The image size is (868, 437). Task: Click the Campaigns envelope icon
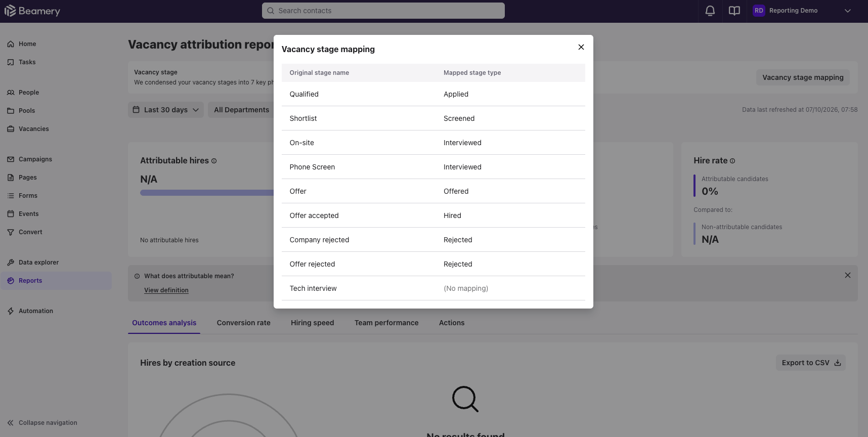[11, 159]
